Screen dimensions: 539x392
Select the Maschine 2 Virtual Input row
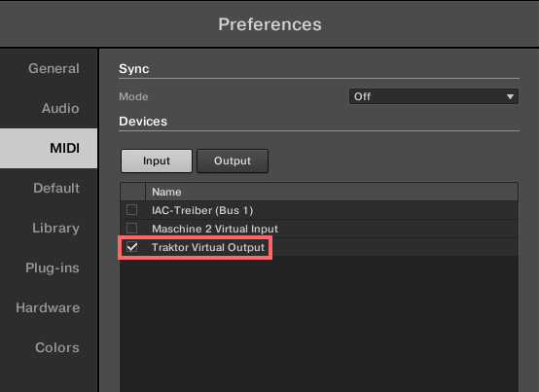click(319, 229)
